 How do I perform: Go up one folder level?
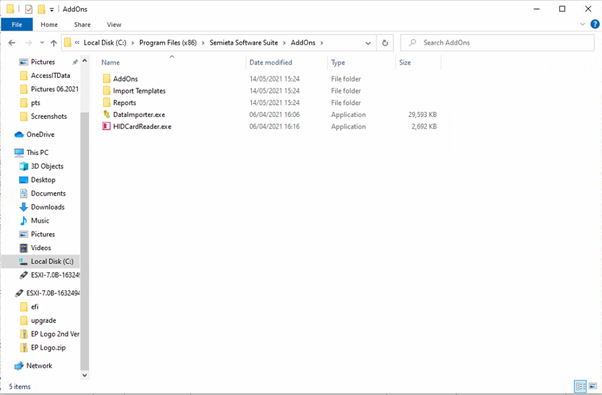coord(54,43)
